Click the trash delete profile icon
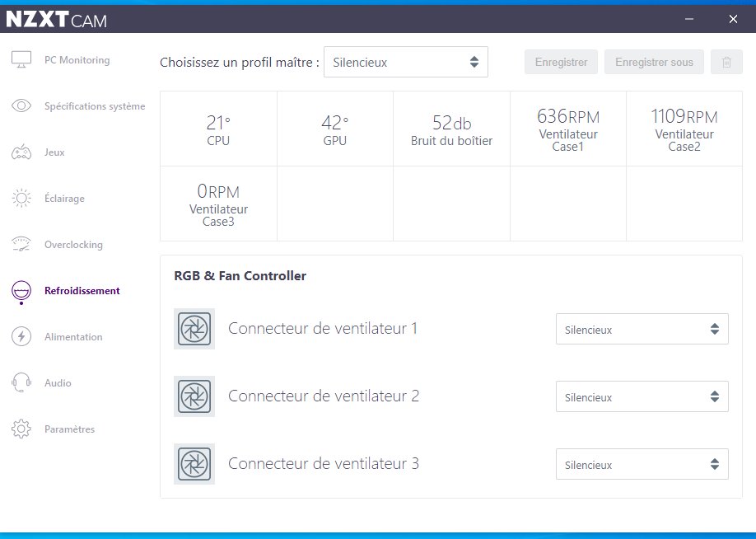Image resolution: width=756 pixels, height=539 pixels. click(x=726, y=62)
